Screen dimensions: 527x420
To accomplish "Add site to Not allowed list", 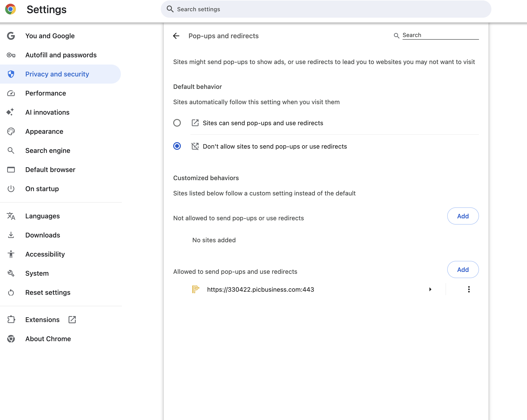I will tap(462, 216).
